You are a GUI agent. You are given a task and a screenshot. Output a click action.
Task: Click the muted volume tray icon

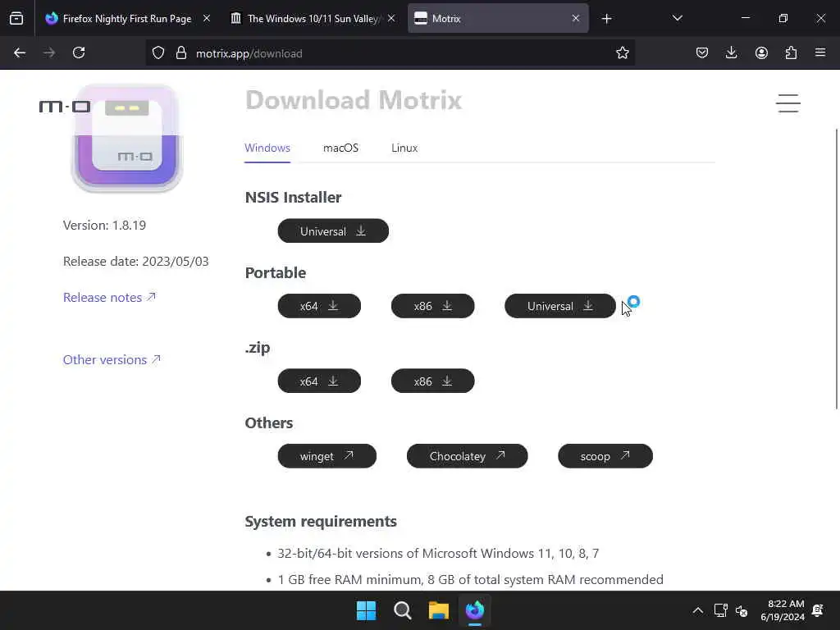(742, 610)
